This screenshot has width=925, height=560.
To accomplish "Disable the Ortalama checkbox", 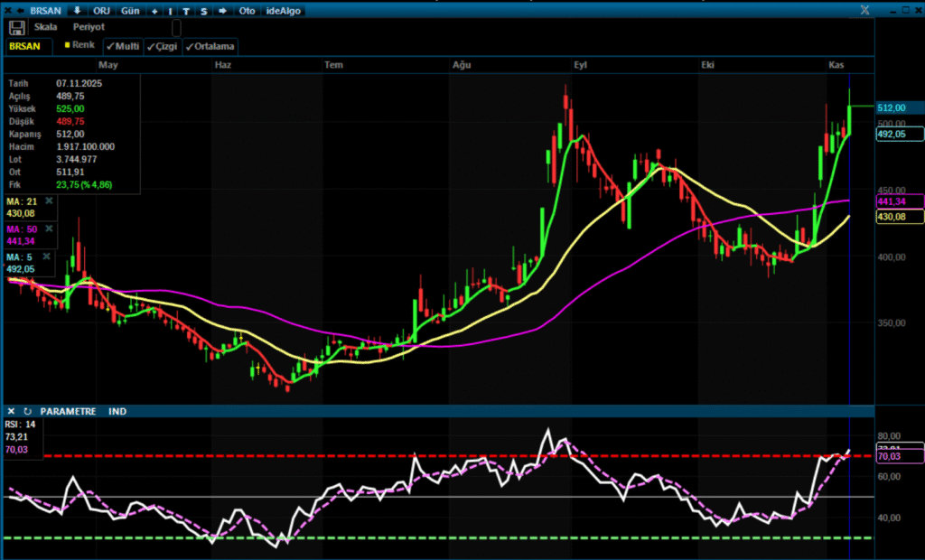I will 210,46.
